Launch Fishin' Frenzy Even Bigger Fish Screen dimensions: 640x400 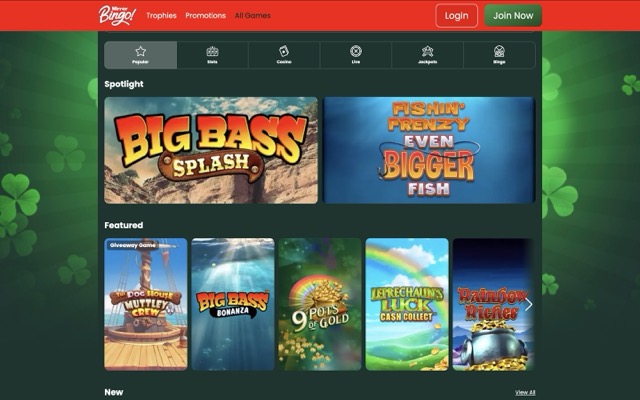pos(429,150)
